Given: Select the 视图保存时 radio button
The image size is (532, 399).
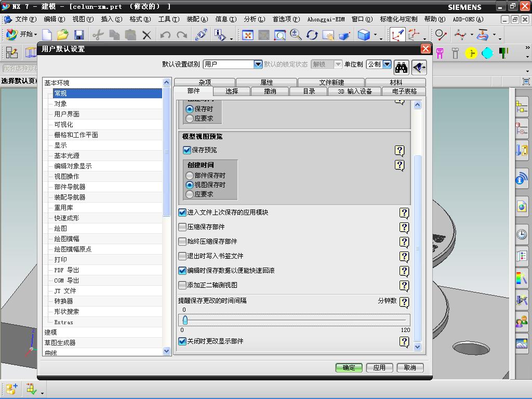Looking at the screenshot, I should pos(189,185).
